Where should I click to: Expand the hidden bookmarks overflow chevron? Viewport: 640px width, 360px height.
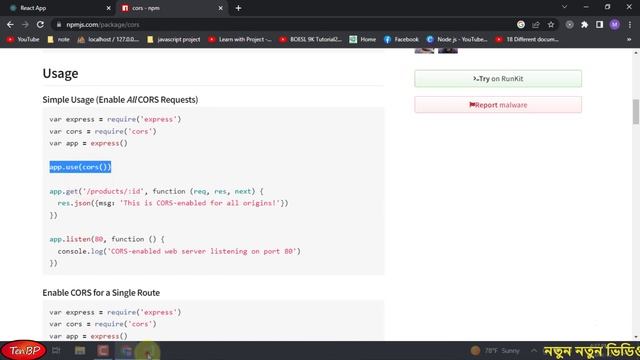tap(629, 40)
